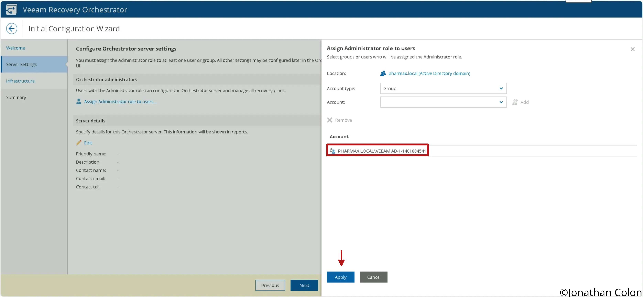Click the Veeam Recovery Orchestrator title text
The image size is (644, 297).
coord(75,9)
